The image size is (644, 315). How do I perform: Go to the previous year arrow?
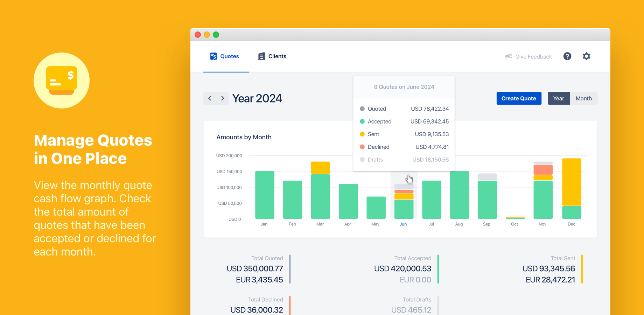[210, 98]
